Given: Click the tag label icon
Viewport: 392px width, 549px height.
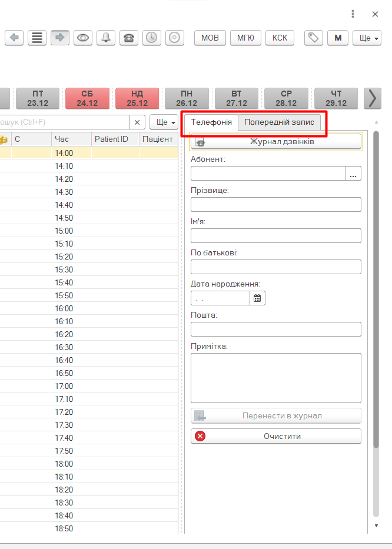Looking at the screenshot, I should tap(314, 38).
